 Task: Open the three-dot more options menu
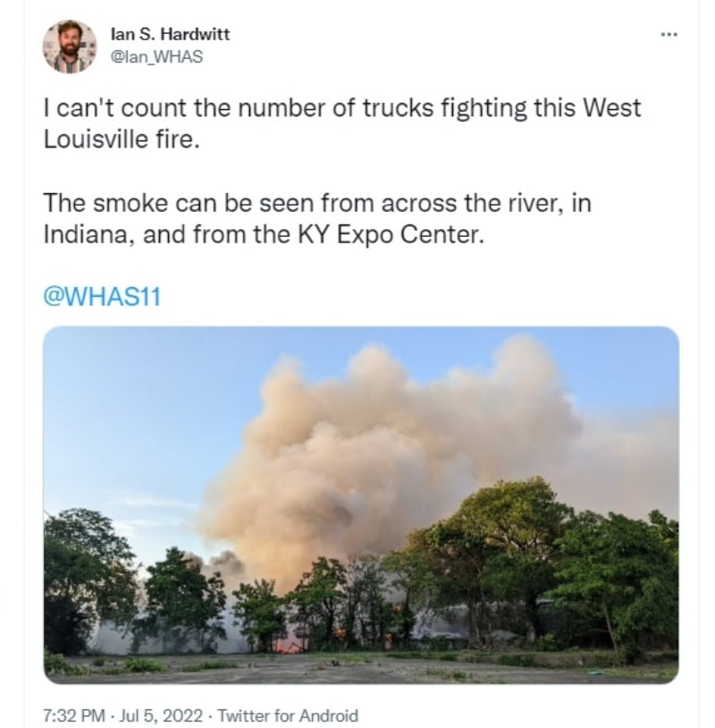pyautogui.click(x=669, y=34)
